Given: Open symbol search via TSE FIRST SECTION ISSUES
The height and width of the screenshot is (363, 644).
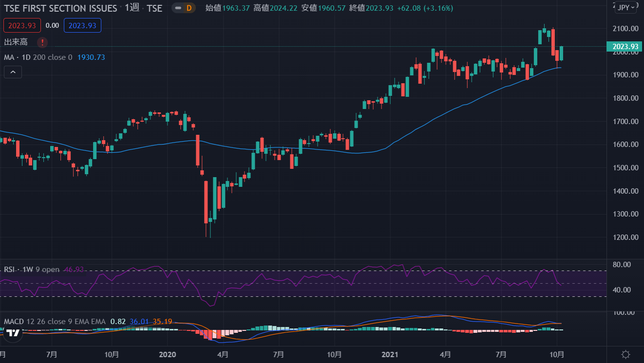Looking at the screenshot, I should 61,8.
